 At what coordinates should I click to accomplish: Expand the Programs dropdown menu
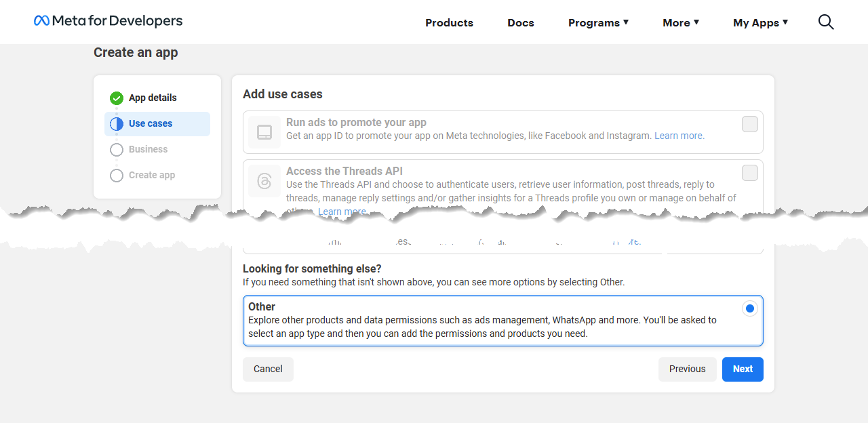599,22
